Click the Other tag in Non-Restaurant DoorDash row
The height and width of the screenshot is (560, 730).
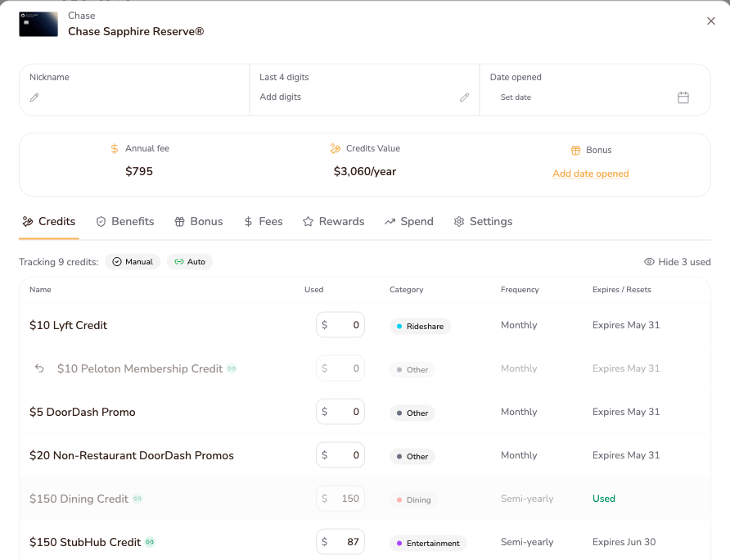pos(412,457)
